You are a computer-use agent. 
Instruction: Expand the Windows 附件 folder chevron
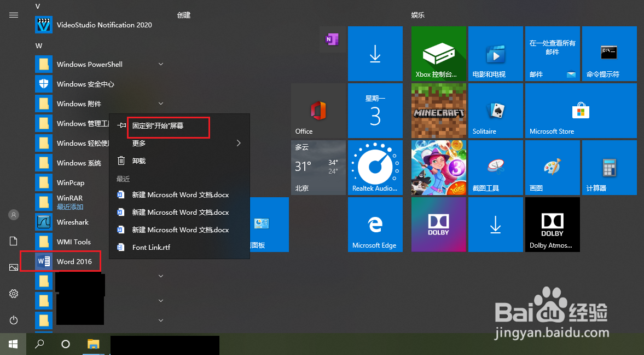(x=161, y=104)
